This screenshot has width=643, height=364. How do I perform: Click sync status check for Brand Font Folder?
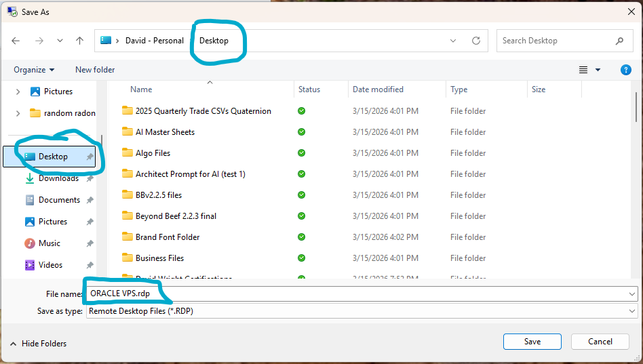(301, 237)
